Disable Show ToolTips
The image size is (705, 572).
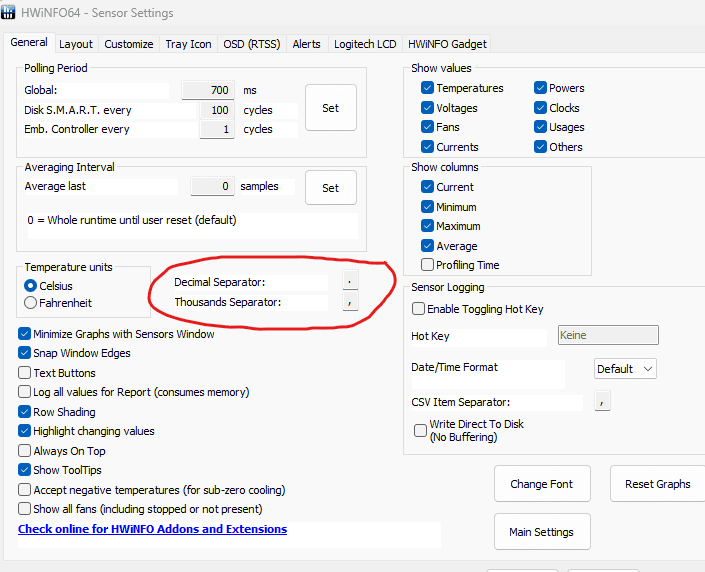[24, 470]
